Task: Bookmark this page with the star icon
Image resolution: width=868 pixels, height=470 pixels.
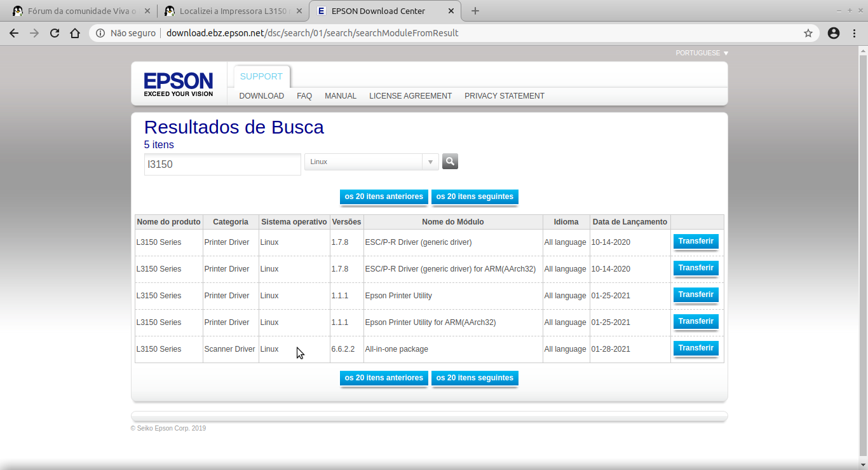Action: [x=808, y=33]
